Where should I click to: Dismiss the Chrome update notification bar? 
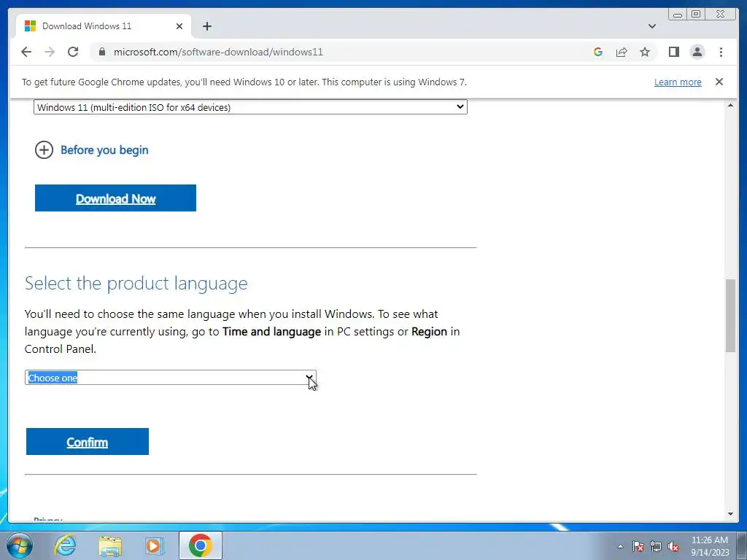[x=719, y=82]
